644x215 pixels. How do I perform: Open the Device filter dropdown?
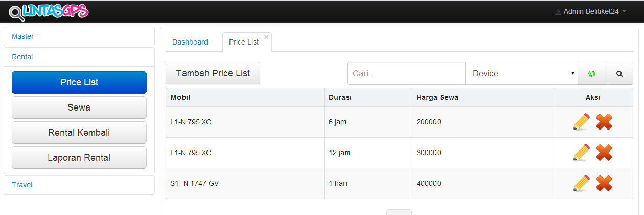(x=521, y=74)
